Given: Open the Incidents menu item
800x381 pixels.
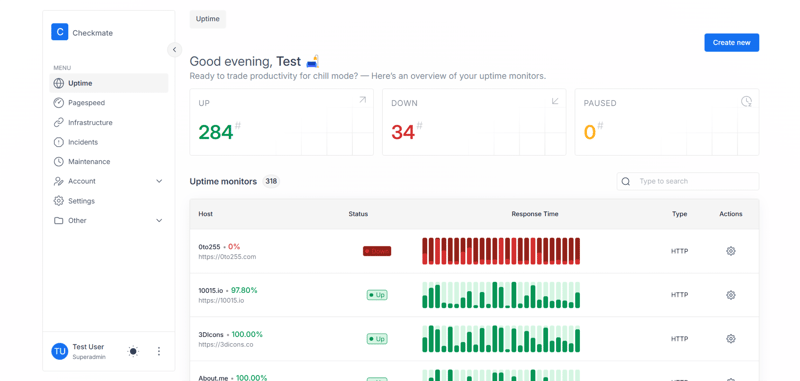Looking at the screenshot, I should point(109,142).
